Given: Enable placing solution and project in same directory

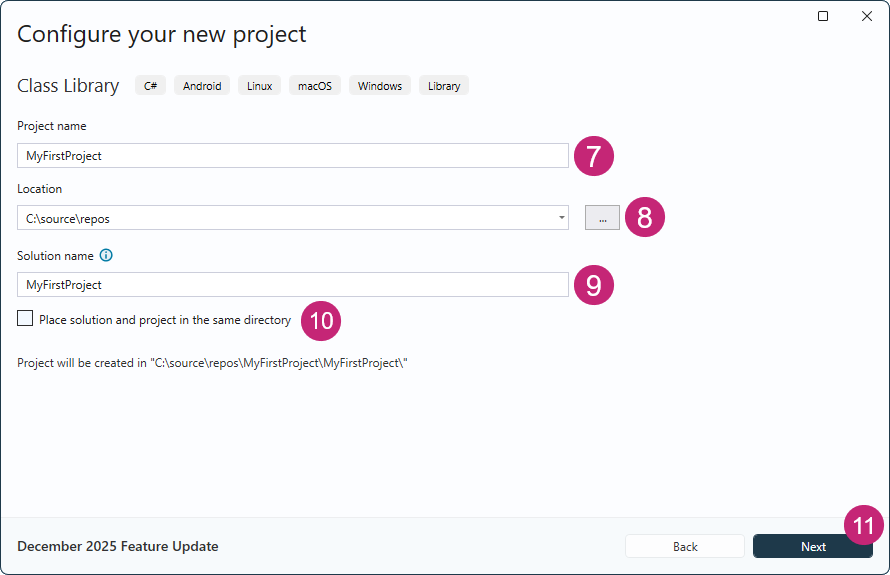Looking at the screenshot, I should (25, 320).
